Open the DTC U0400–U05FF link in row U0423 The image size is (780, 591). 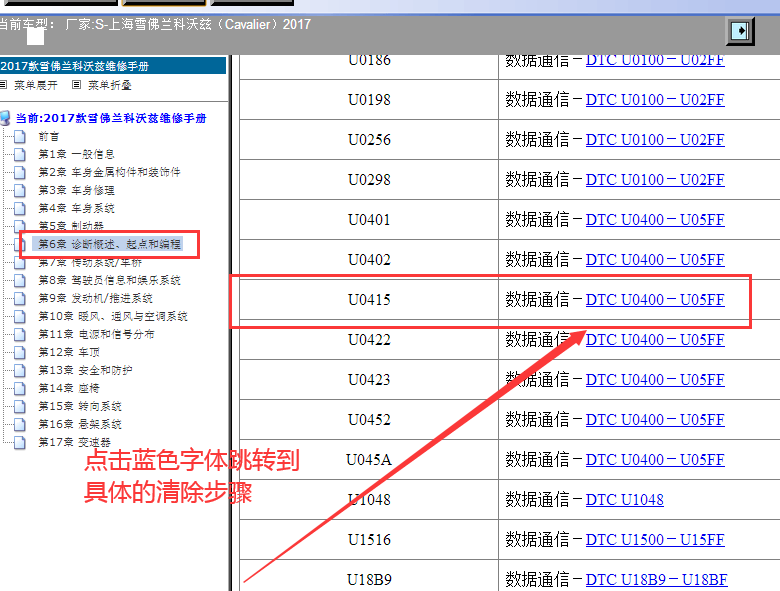[x=655, y=380]
